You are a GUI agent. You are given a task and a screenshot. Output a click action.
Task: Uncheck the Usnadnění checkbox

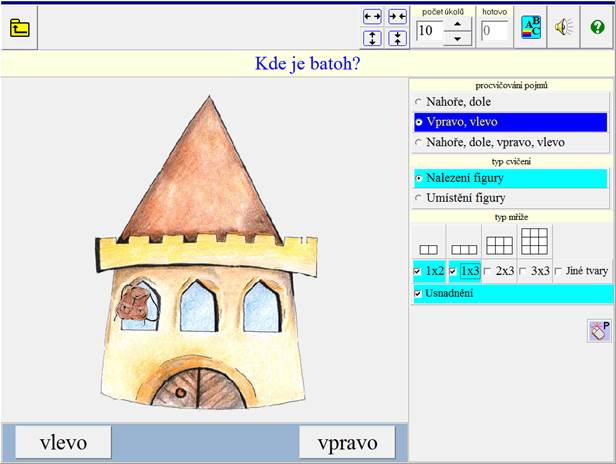pyautogui.click(x=418, y=293)
